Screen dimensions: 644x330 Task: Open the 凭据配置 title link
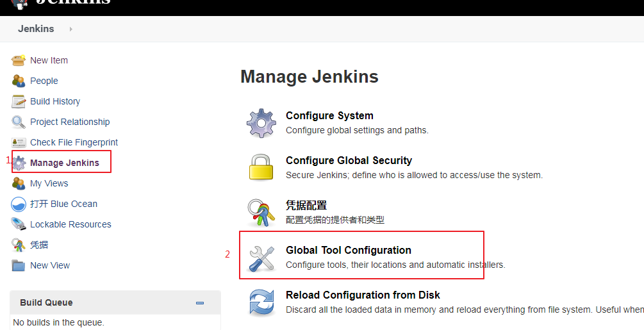pos(306,205)
